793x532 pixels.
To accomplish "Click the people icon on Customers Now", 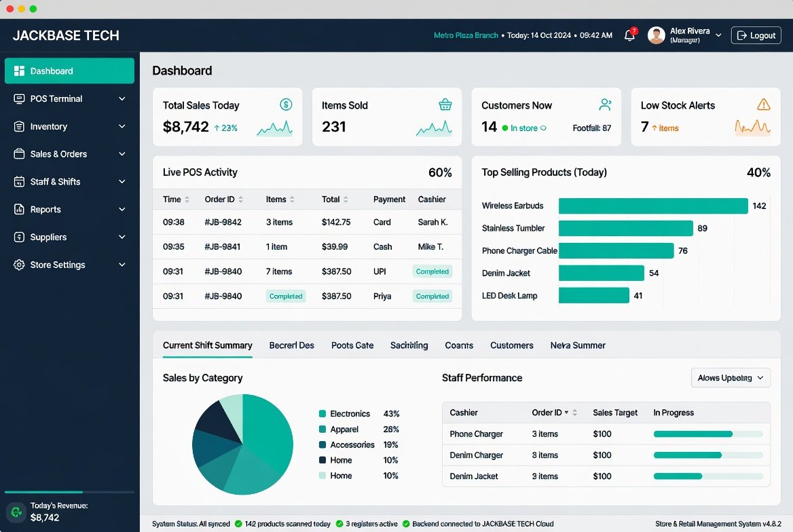I will point(605,104).
